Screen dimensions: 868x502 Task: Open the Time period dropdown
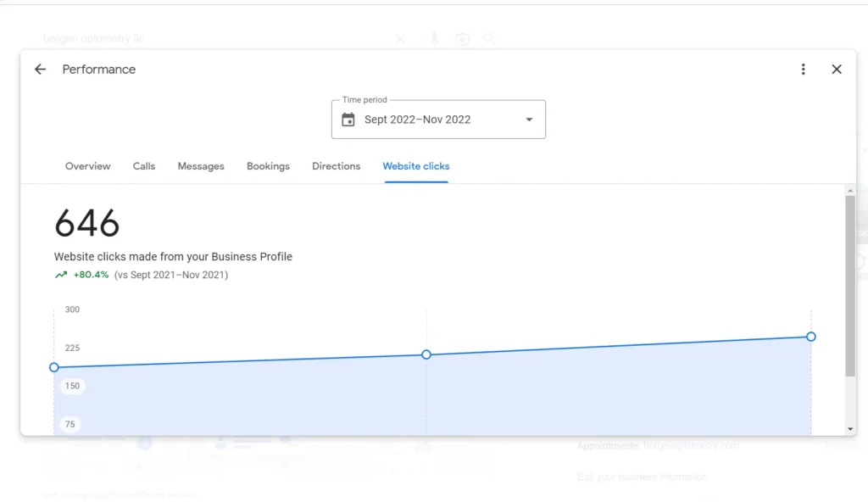tap(528, 120)
